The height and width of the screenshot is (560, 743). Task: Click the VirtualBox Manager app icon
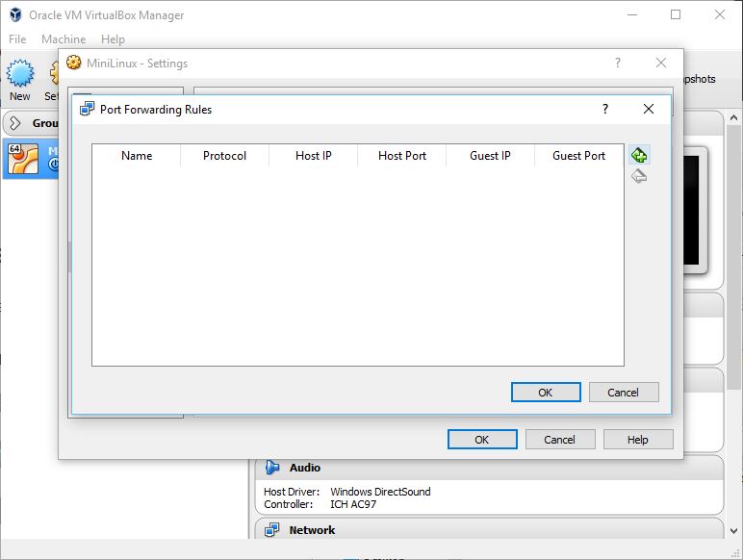pos(15,14)
